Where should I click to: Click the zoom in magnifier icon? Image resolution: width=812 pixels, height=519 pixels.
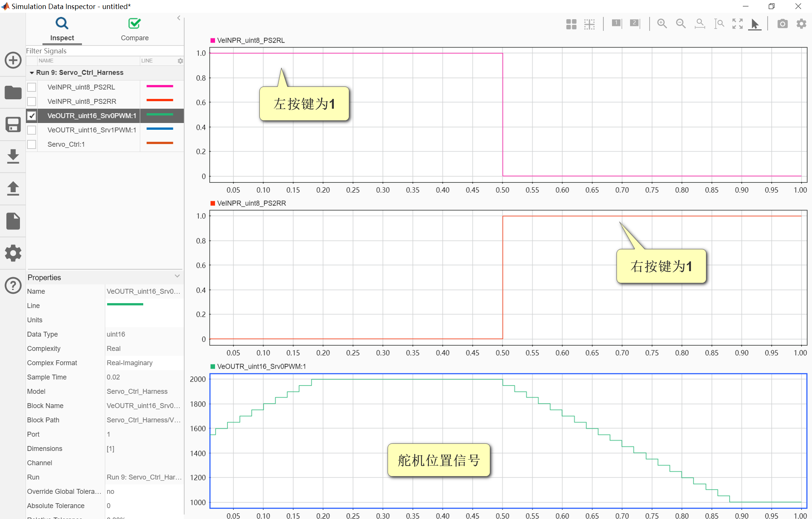pos(662,24)
